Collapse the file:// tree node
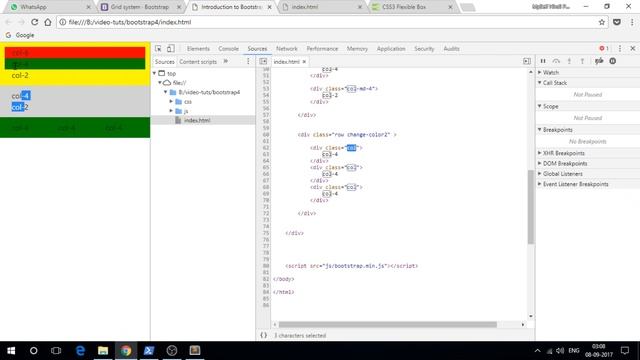Screen dimensions: 640x360 (160, 83)
